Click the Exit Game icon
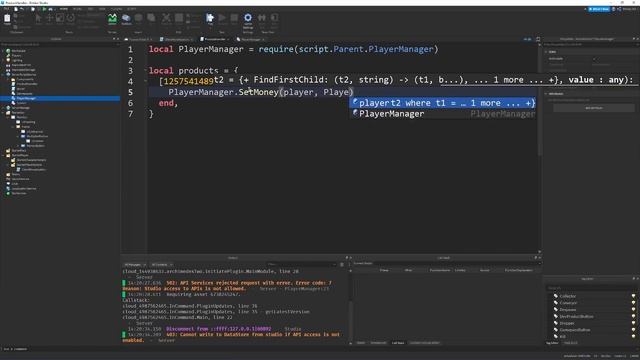 pos(274,18)
